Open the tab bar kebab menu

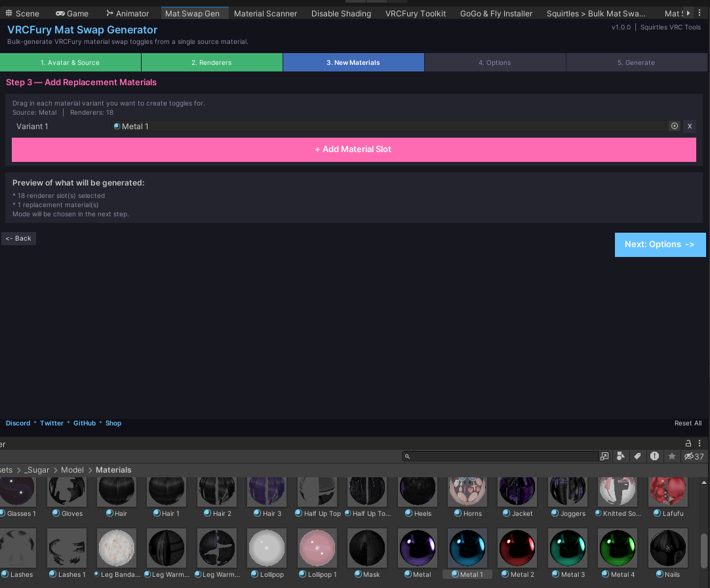(700, 13)
